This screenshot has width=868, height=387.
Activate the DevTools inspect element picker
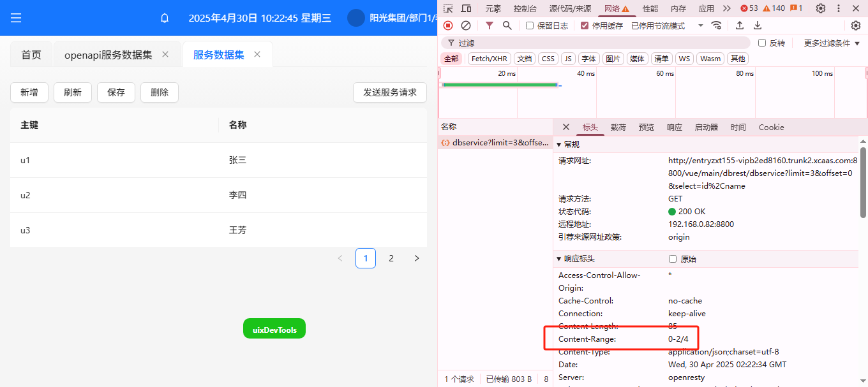(x=448, y=8)
